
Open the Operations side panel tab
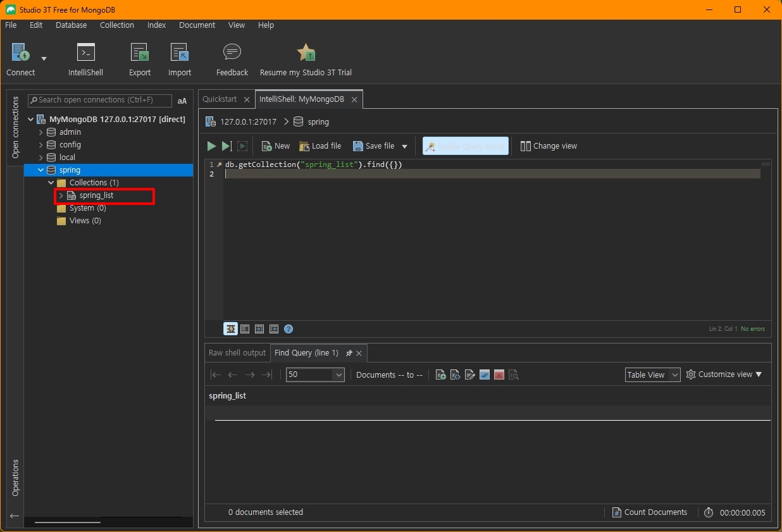coord(16,478)
